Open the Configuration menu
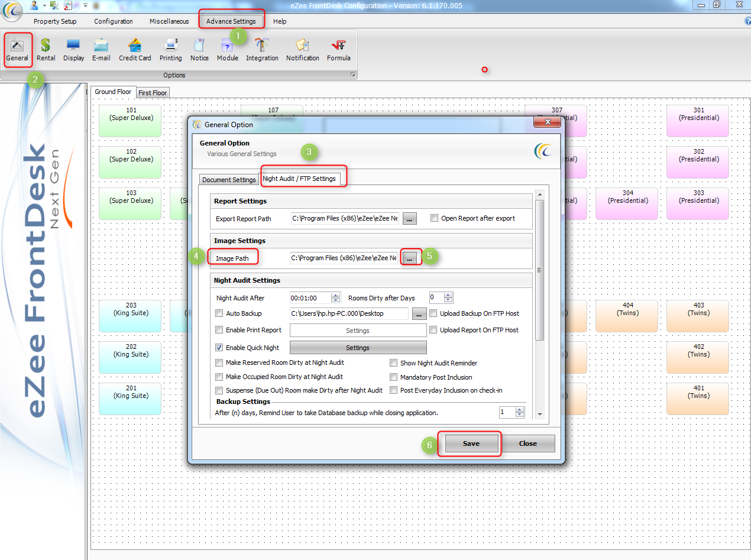The image size is (751, 560). (x=114, y=21)
